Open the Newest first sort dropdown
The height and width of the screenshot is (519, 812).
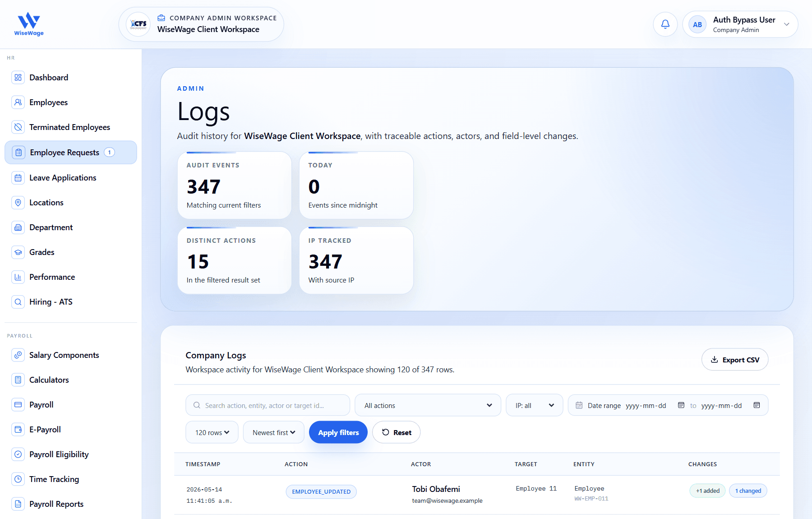click(x=274, y=432)
